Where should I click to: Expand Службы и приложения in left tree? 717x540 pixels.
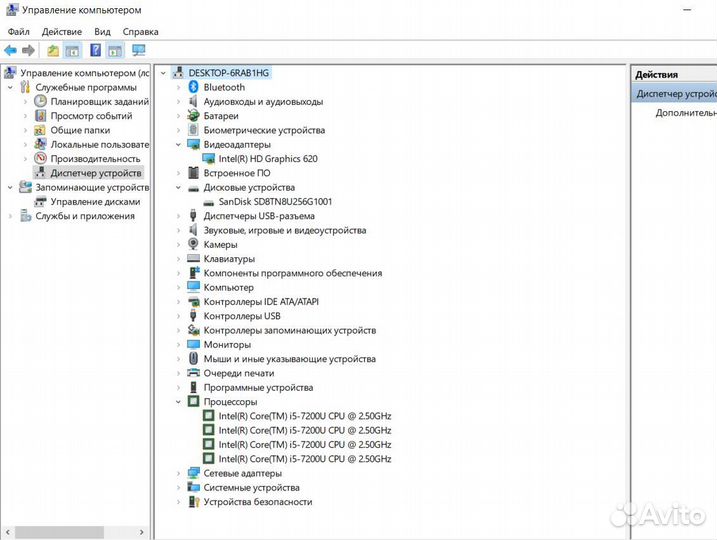[10, 216]
